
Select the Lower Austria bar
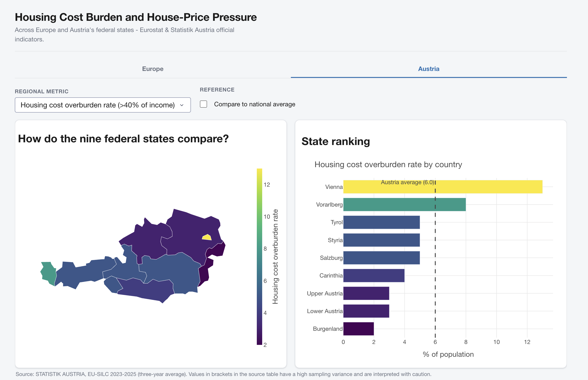coord(366,311)
